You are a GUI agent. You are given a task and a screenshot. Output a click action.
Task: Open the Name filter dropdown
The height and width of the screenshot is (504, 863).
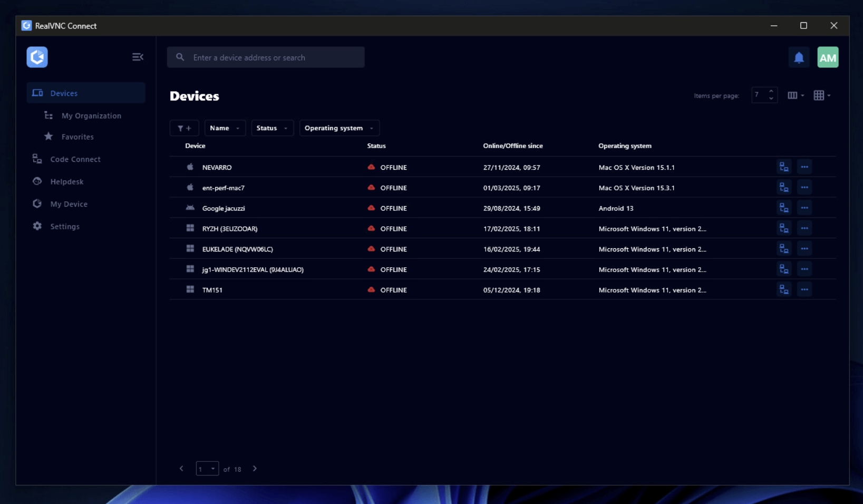225,128
